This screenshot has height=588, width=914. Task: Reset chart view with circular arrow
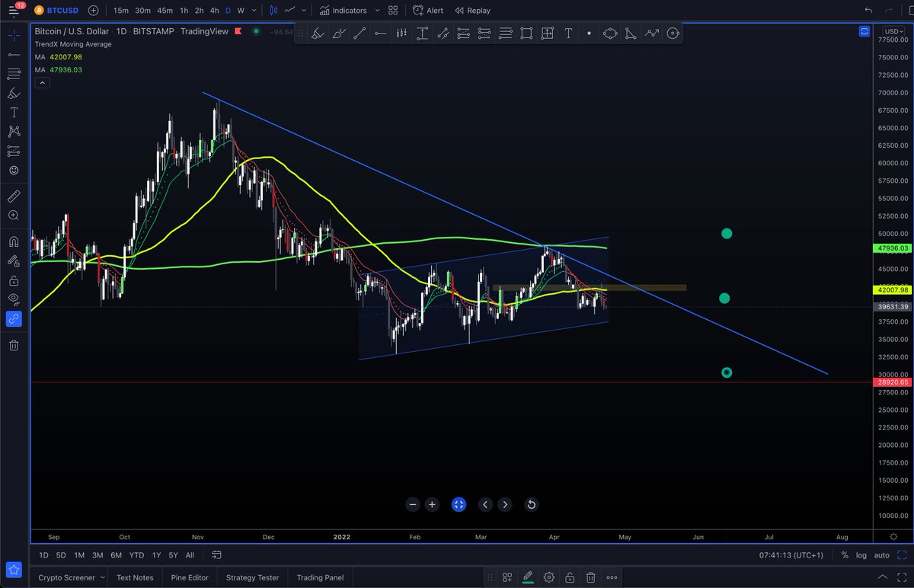click(532, 504)
